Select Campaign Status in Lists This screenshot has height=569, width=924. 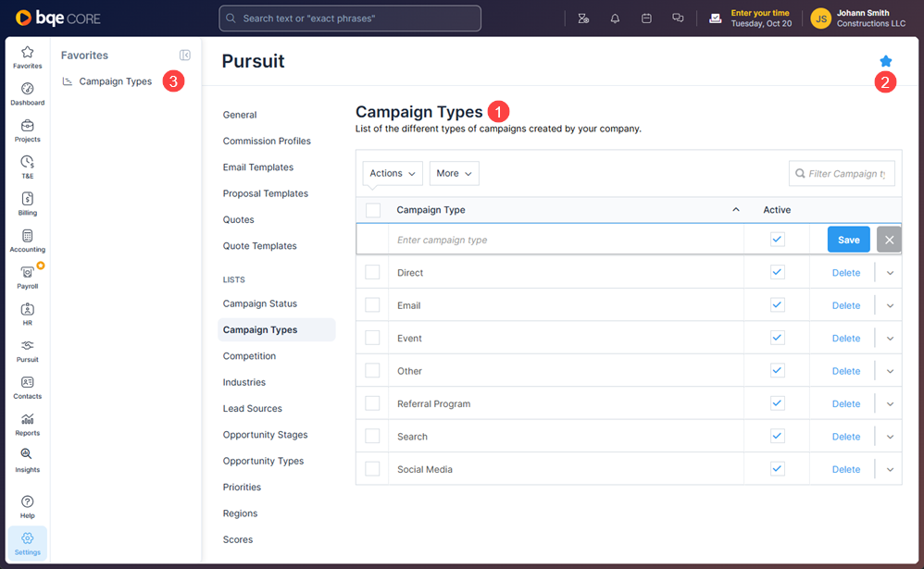(x=260, y=303)
